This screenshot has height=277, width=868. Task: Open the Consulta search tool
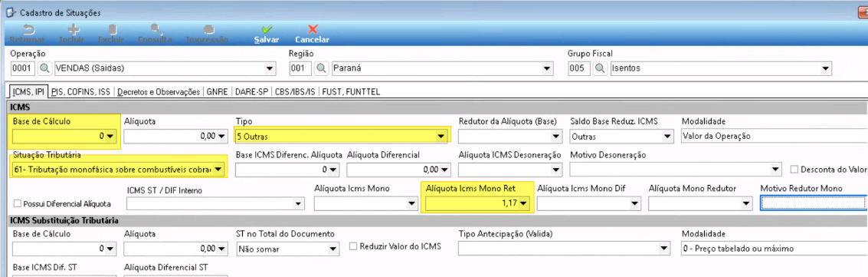(x=156, y=29)
